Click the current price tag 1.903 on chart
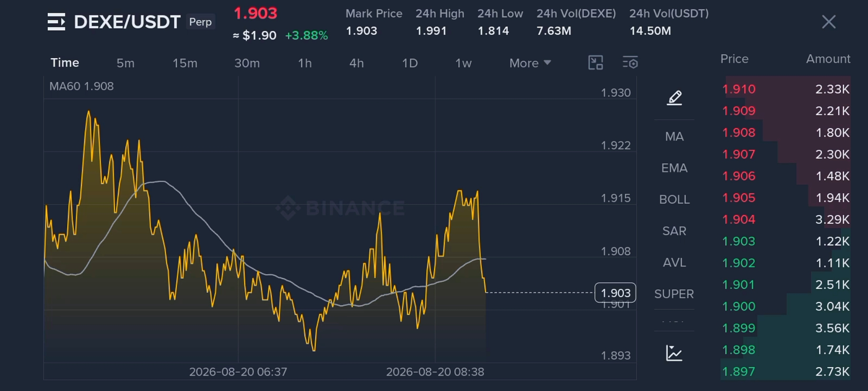This screenshot has height=391, width=868. [x=615, y=293]
